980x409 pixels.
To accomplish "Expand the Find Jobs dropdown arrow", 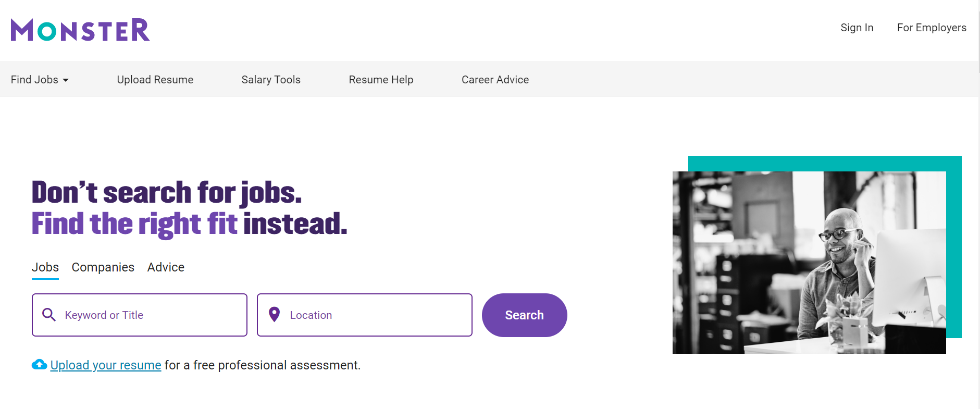I will coord(66,80).
